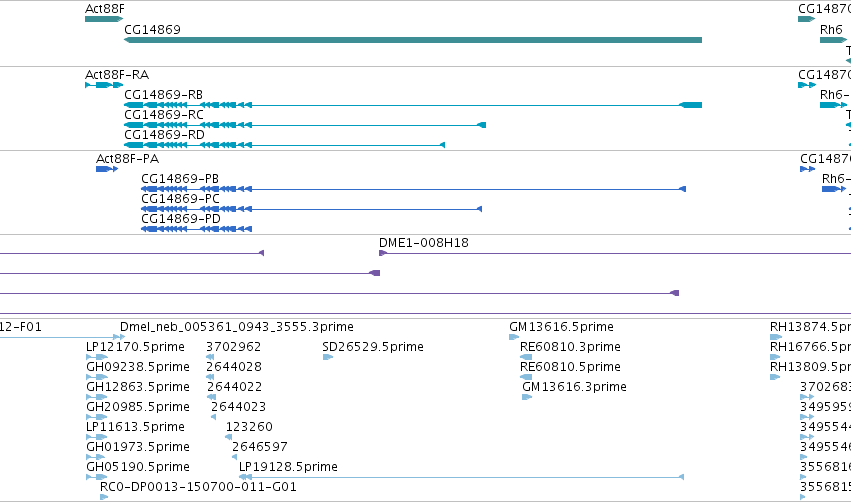The image size is (851, 502).
Task: Click the GH05190.5prime EST label
Action: point(138,467)
